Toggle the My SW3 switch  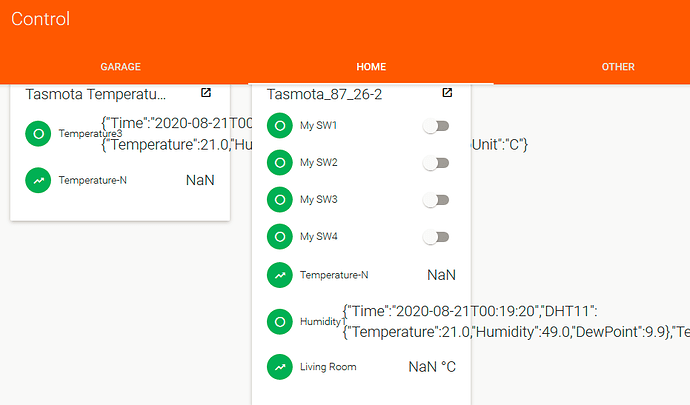click(436, 200)
